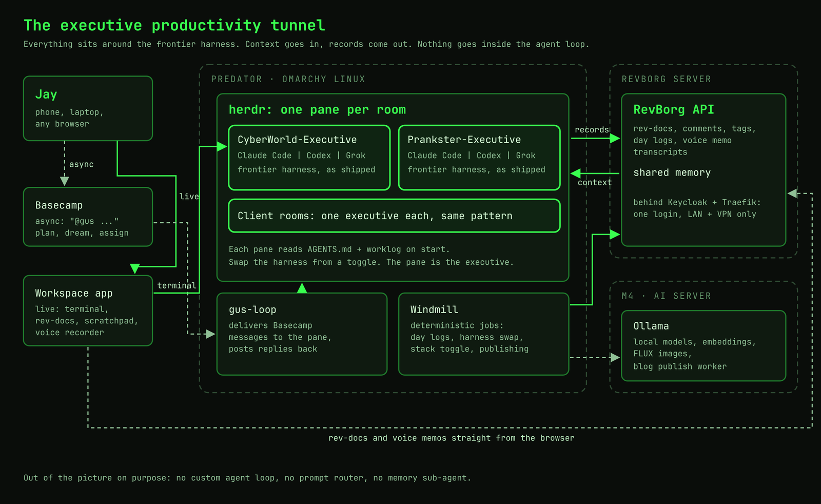Click the 'records' arrow label

(x=592, y=130)
